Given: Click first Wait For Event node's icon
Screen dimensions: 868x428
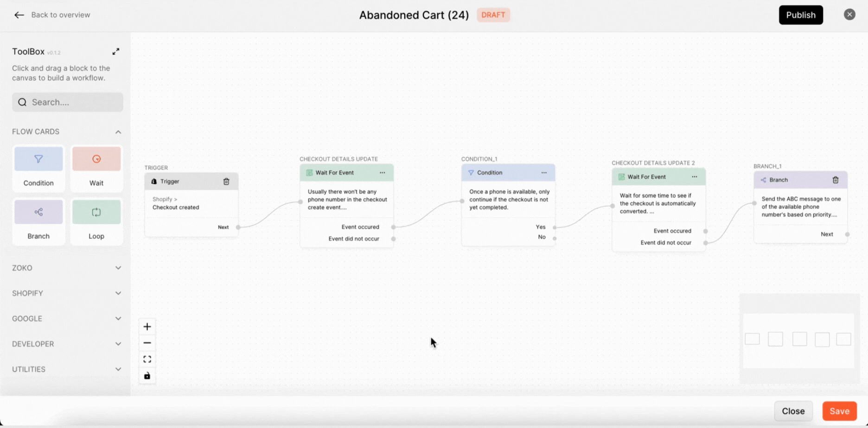Looking at the screenshot, I should tap(309, 173).
